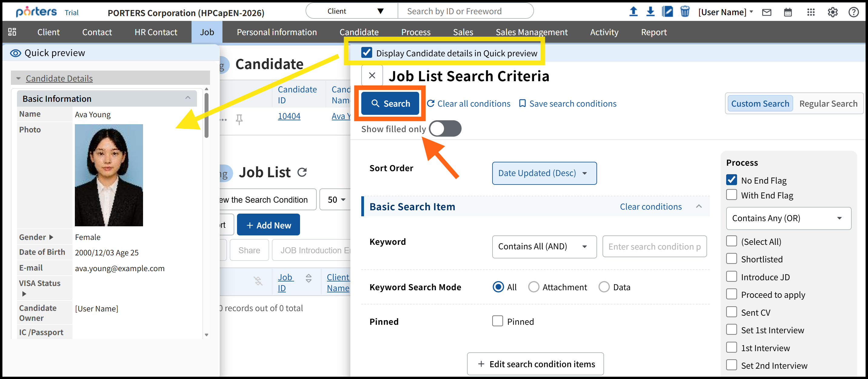868x379 pixels.
Task: Open the Date Updated (Desc) sort dropdown
Action: [544, 173]
